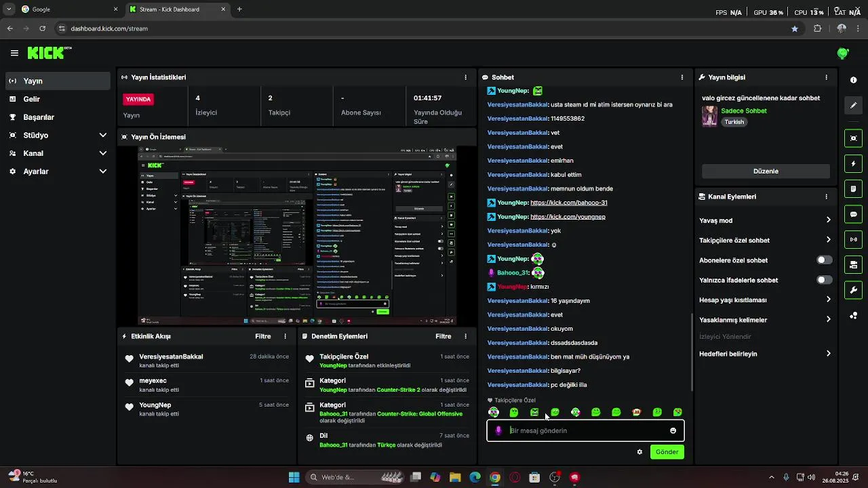868x488 pixels.
Task: Click the Düzenle button
Action: coord(766,171)
